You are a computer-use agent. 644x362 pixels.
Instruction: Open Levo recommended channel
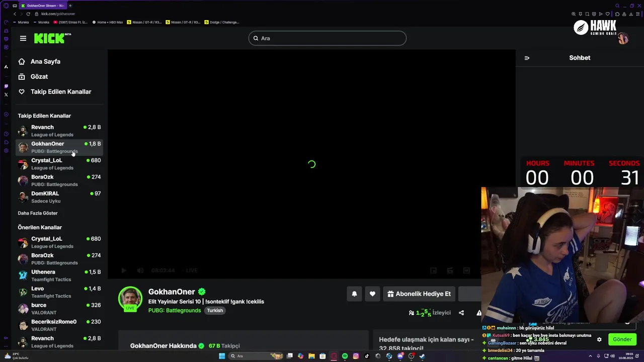[x=59, y=292]
